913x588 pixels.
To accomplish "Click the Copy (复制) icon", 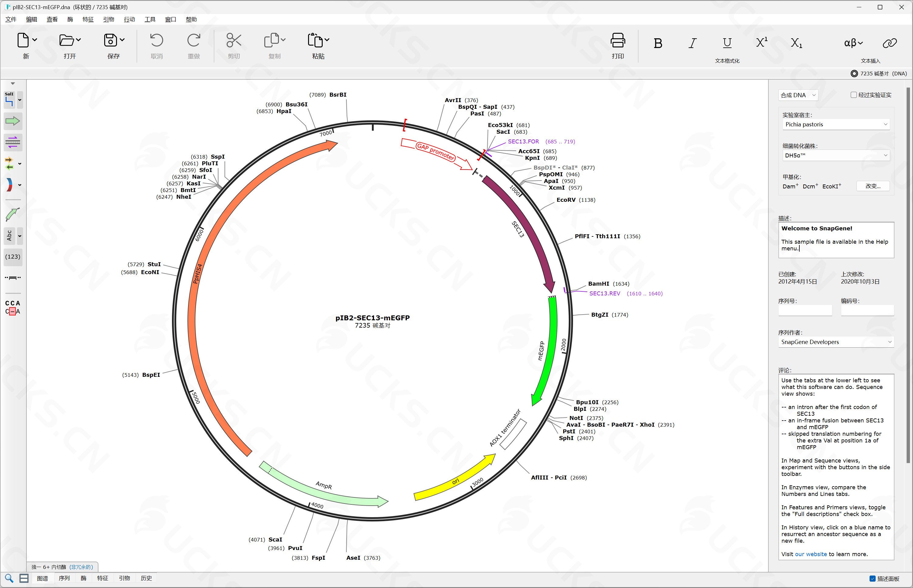I will 271,40.
